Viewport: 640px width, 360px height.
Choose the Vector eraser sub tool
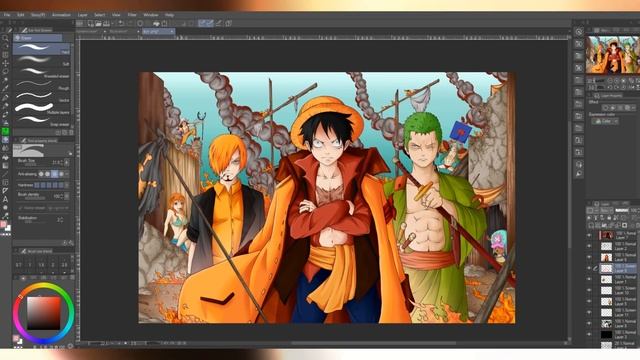coord(42,97)
